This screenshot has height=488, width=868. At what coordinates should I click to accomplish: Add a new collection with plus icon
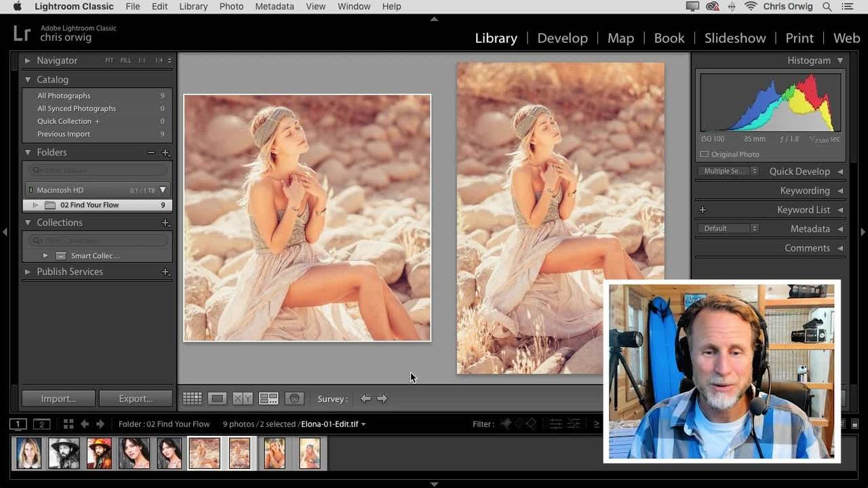coord(165,223)
